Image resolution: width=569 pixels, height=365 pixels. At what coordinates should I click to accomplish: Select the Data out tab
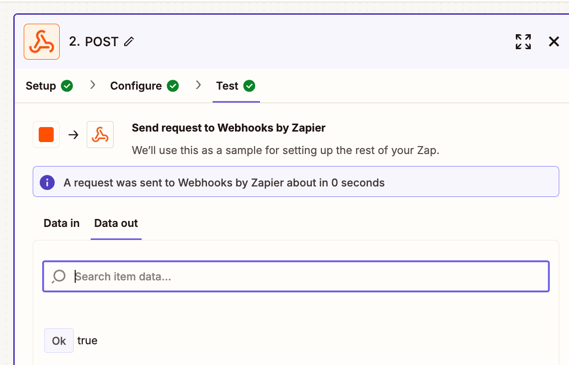116,223
